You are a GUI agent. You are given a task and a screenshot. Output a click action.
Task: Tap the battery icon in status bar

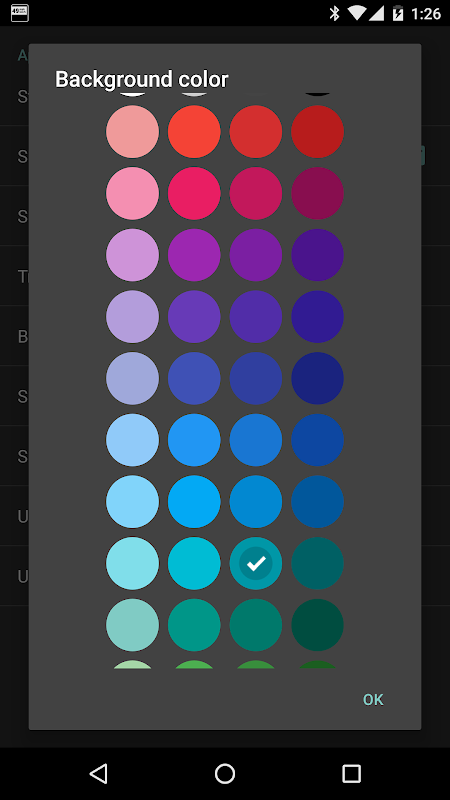pos(398,13)
